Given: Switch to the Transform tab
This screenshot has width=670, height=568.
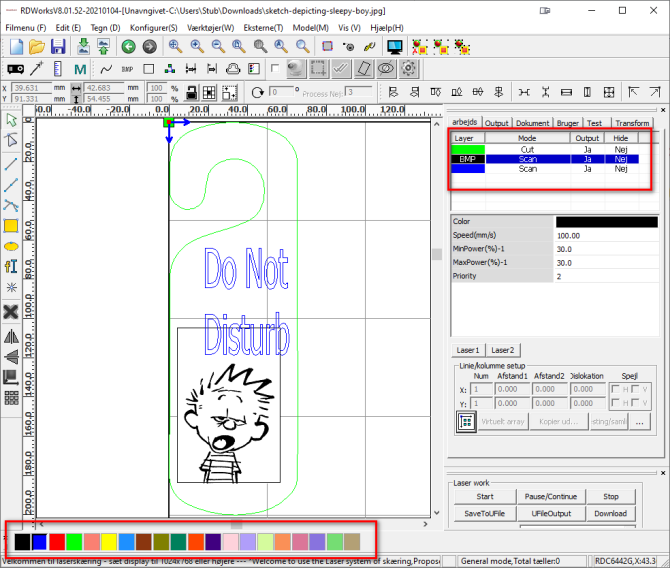Looking at the screenshot, I should pyautogui.click(x=632, y=123).
